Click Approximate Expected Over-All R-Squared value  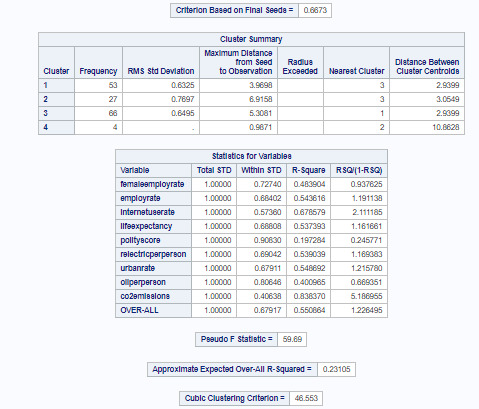click(336, 369)
